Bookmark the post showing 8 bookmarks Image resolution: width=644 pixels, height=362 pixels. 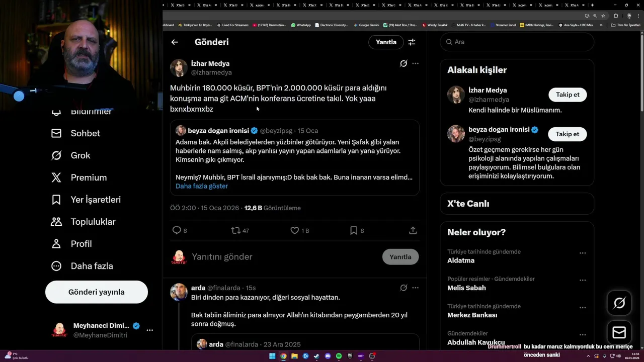[x=354, y=230]
